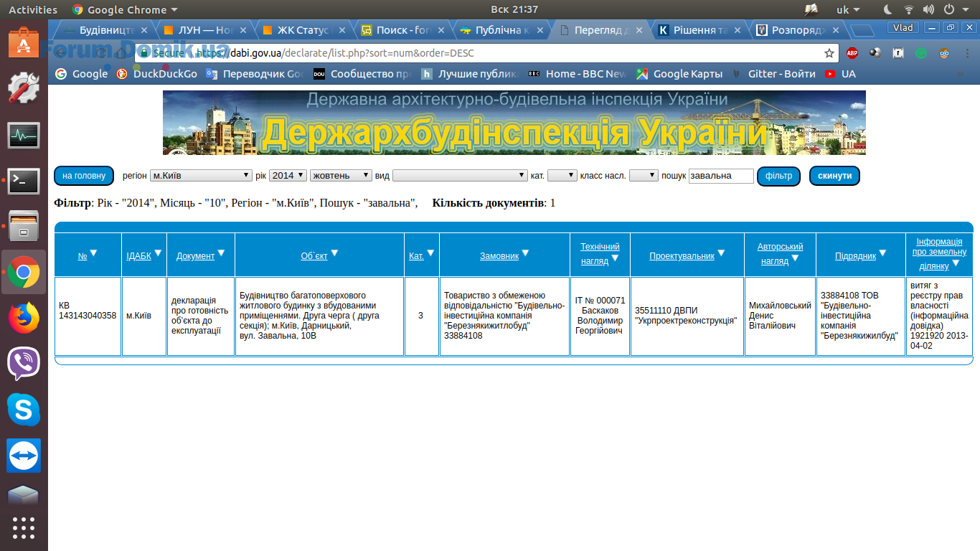The width and height of the screenshot is (980, 551).
Task: Select the cell КВ 143143040358
Action: [88, 316]
